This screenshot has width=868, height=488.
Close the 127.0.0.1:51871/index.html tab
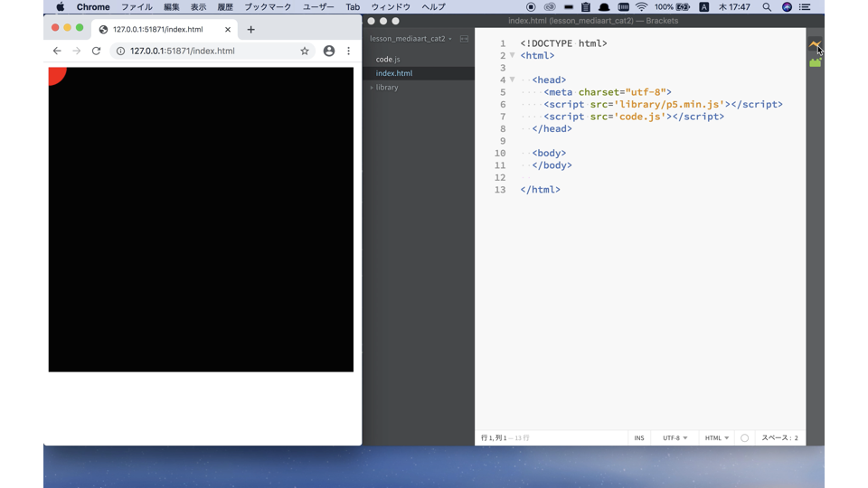coord(228,29)
